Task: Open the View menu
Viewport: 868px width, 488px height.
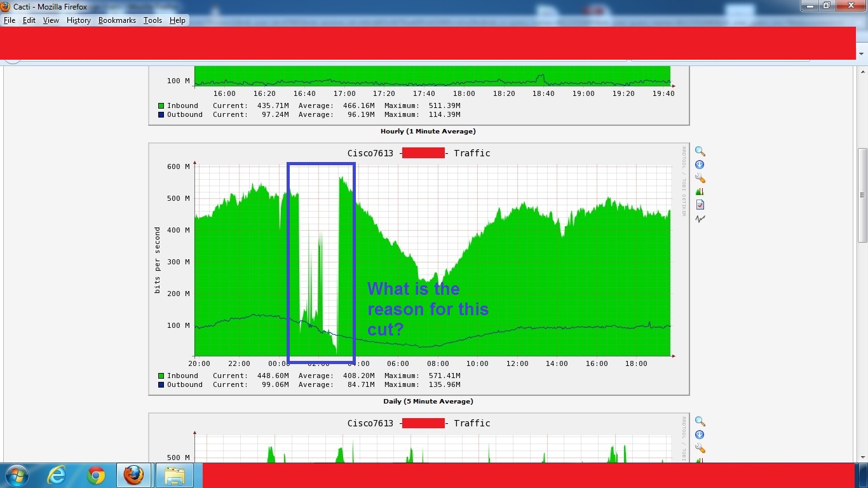Action: click(x=51, y=20)
